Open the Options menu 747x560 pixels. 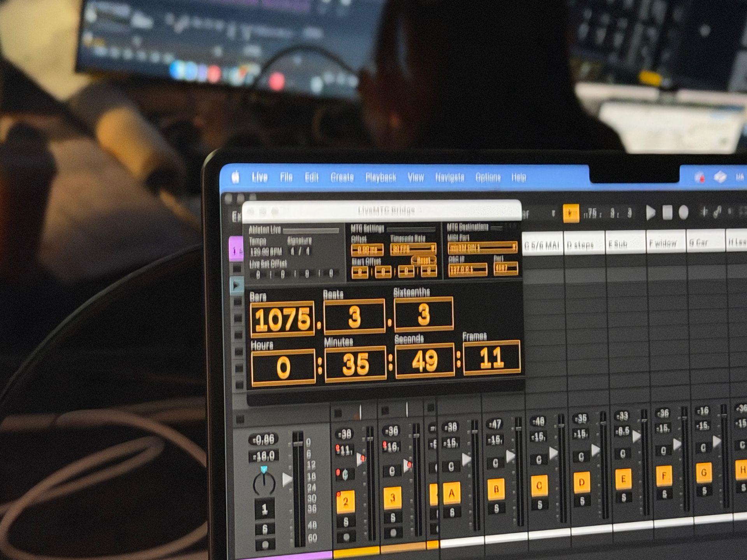[x=488, y=178]
